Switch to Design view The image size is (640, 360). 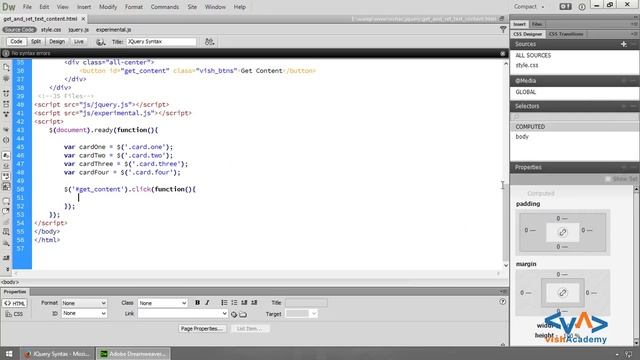click(57, 42)
